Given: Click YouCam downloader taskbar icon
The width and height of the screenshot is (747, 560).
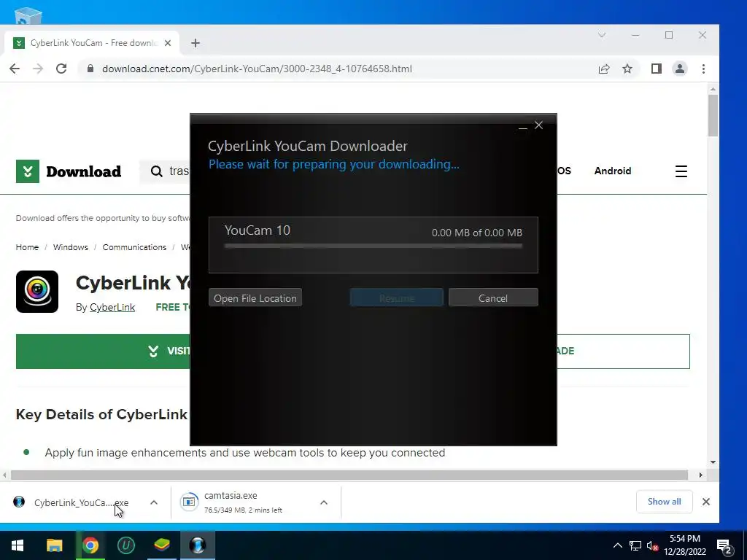Looking at the screenshot, I should (x=198, y=545).
